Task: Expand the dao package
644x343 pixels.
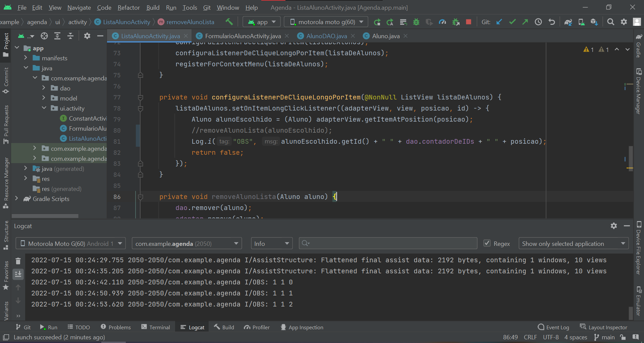Action: point(44,88)
